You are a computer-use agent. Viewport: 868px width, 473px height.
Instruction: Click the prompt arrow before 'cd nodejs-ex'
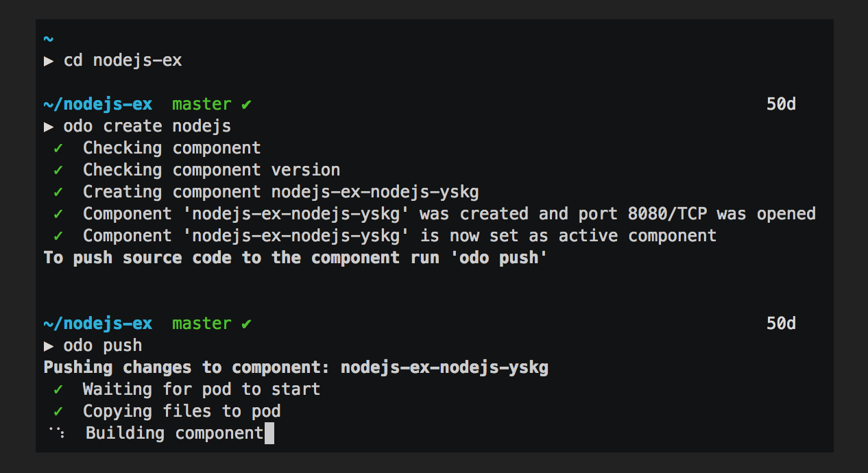point(49,60)
